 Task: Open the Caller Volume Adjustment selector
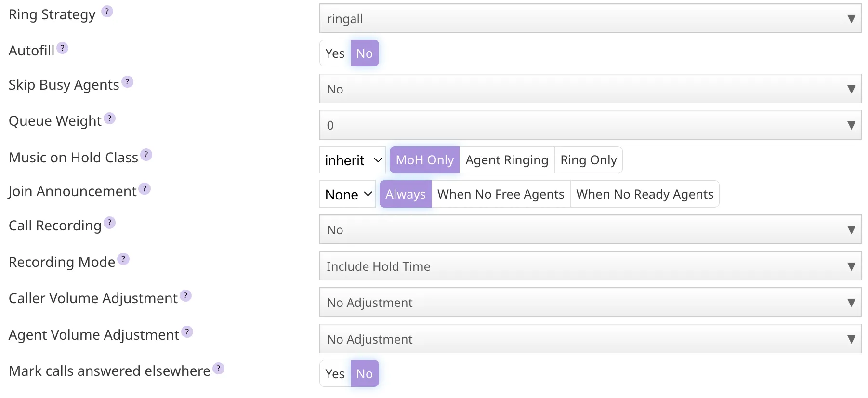coord(590,303)
